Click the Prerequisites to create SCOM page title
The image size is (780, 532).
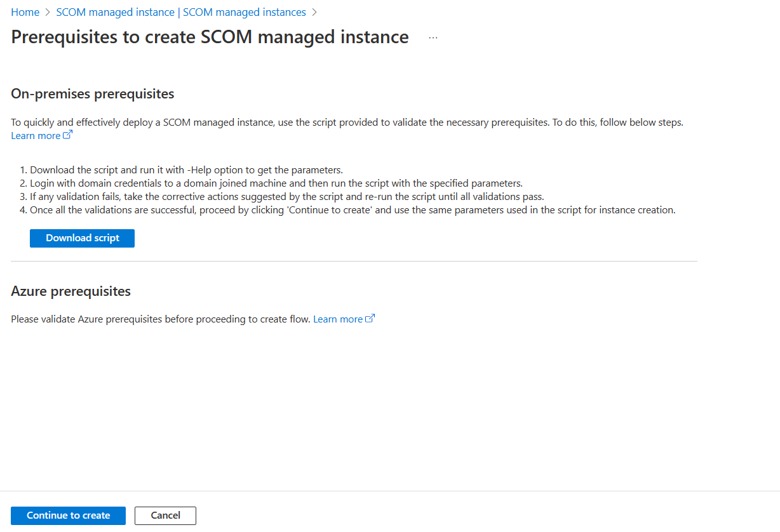point(209,37)
